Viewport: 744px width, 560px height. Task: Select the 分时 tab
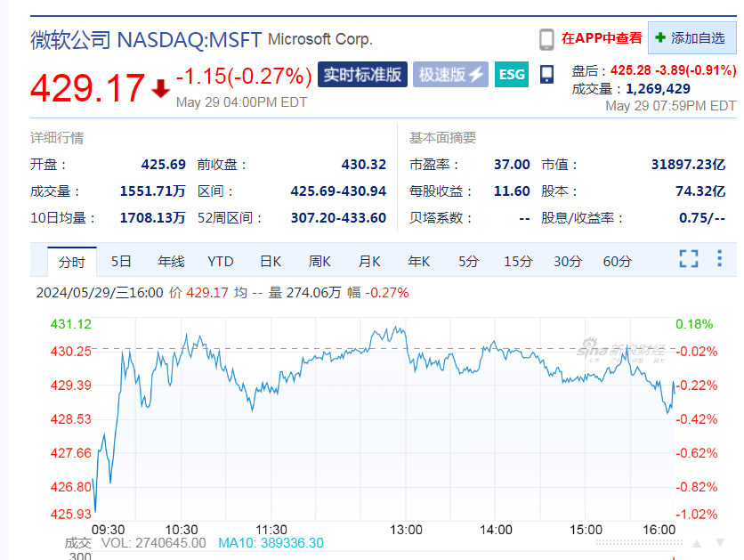[x=72, y=262]
